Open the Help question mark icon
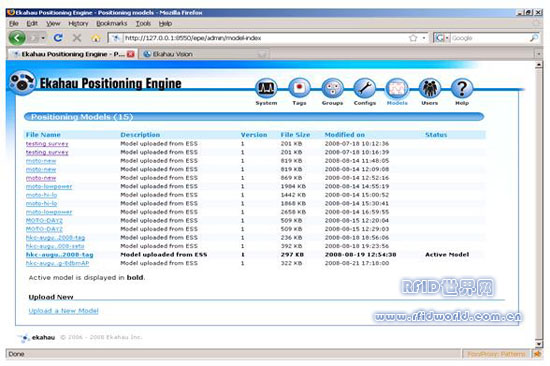The width and height of the screenshot is (550, 366). click(x=462, y=88)
